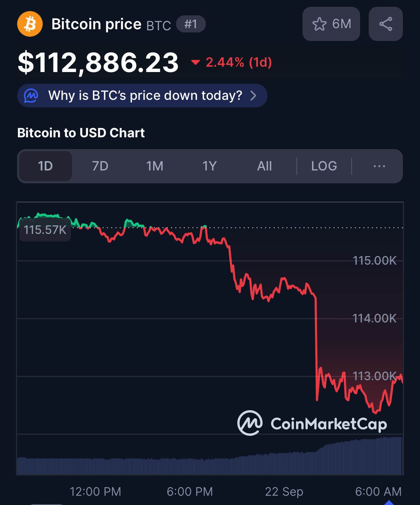This screenshot has height=505, width=420.
Task: Tap the red down-triangle price change indicator
Action: click(195, 62)
